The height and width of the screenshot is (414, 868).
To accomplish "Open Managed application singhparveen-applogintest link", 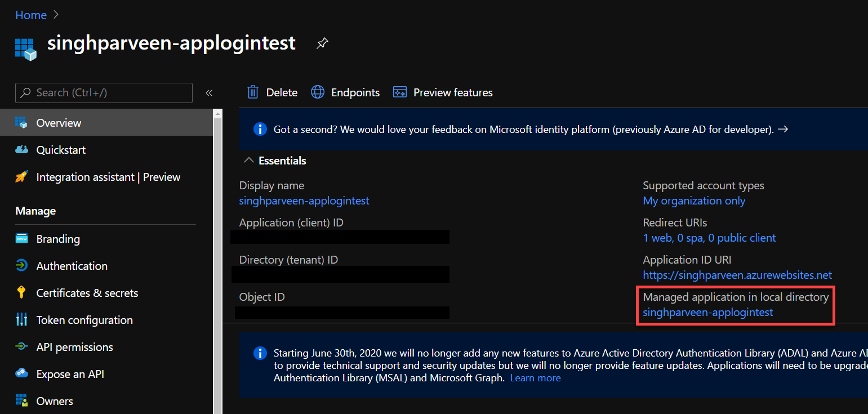I will 707,312.
